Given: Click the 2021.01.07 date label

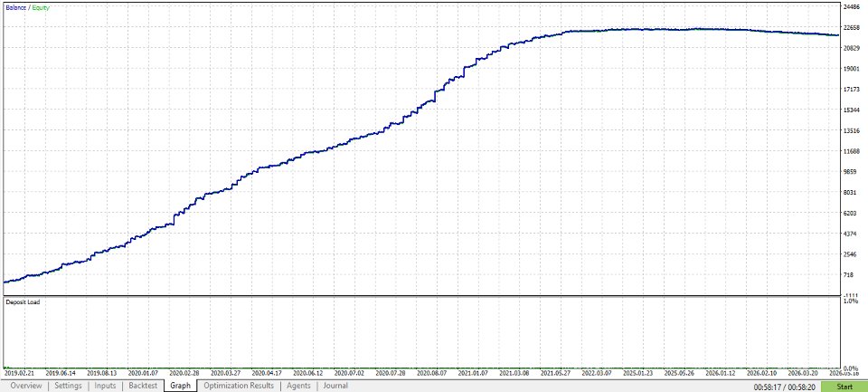Looking at the screenshot, I should (x=475, y=374).
